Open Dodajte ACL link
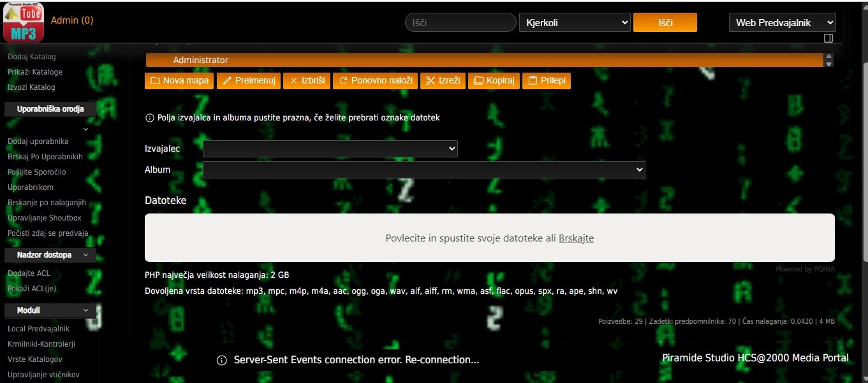The image size is (868, 383). click(x=29, y=273)
